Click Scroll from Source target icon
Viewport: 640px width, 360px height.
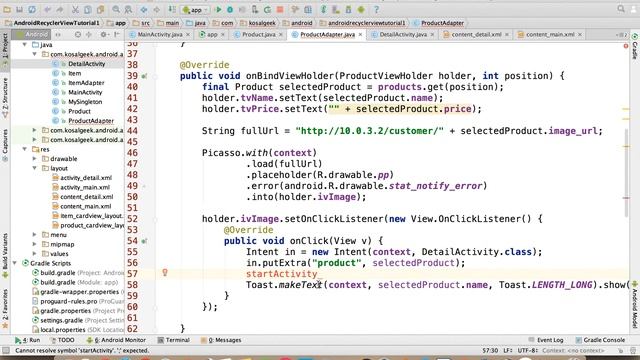click(x=78, y=35)
